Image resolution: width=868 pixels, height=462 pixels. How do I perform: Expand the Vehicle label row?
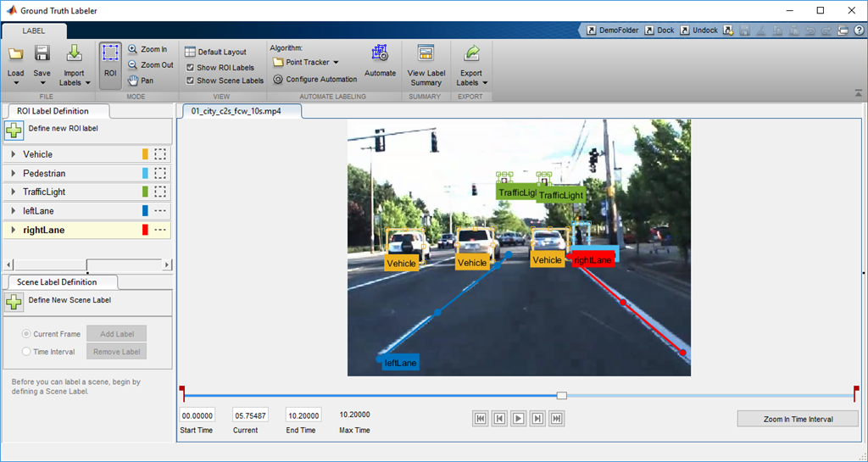coord(14,154)
